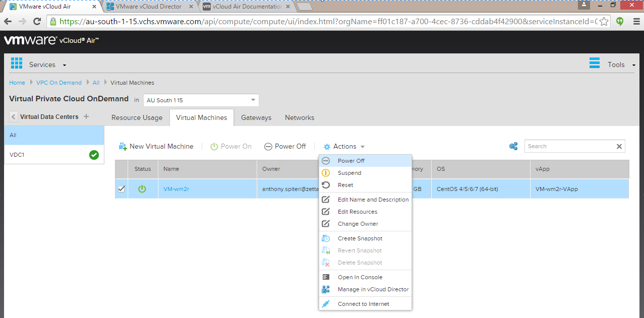The height and width of the screenshot is (318, 644).
Task: Click the VMware vCloud Air logo
Action: (x=51, y=41)
